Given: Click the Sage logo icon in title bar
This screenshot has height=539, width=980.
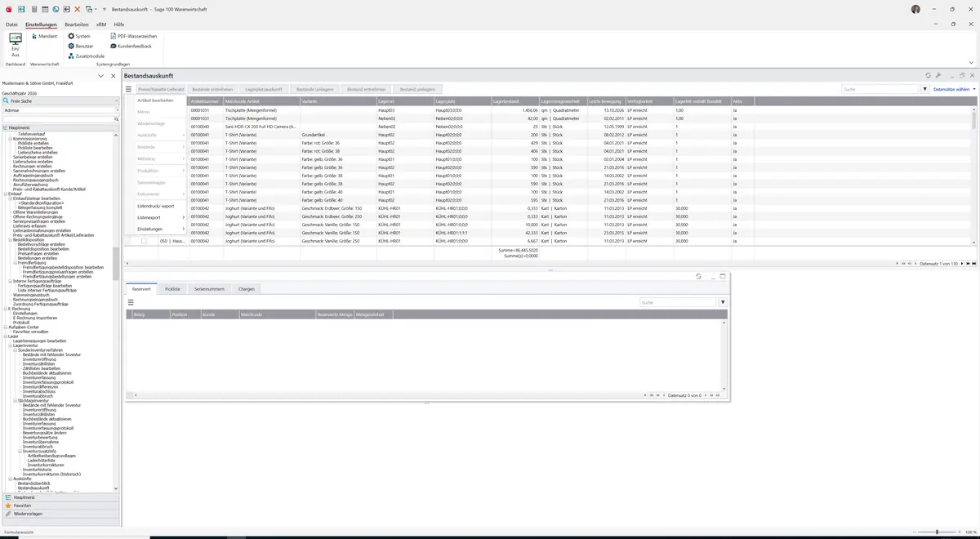Looking at the screenshot, I should 8,9.
